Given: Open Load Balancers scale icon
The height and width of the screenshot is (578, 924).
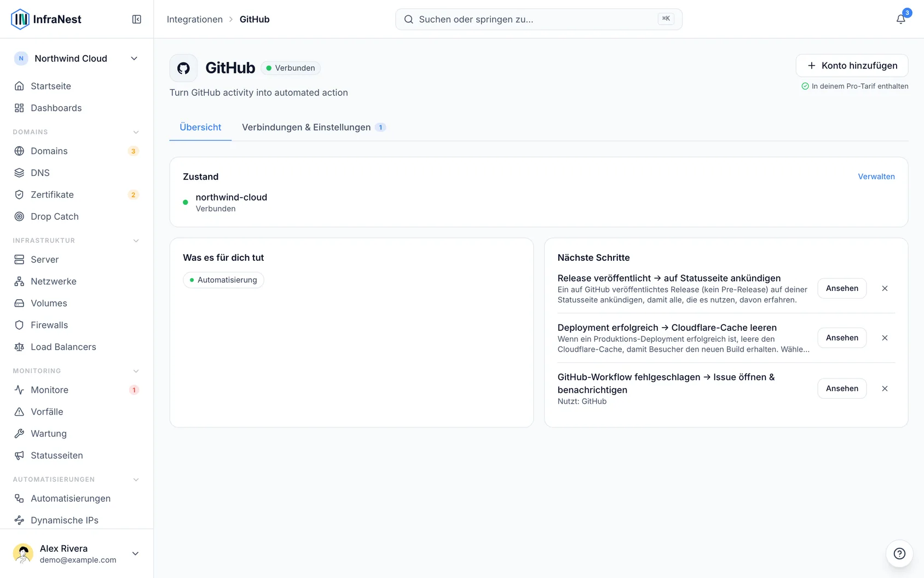Looking at the screenshot, I should pos(19,347).
